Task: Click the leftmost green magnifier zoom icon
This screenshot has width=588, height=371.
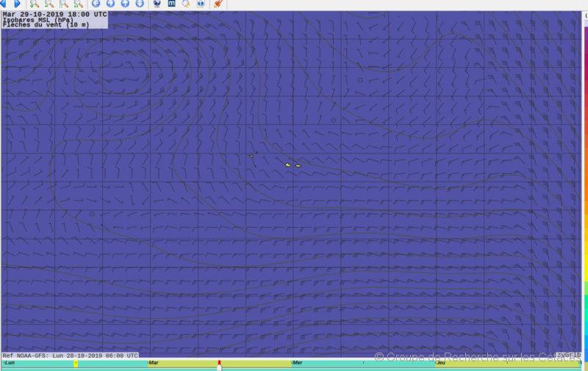Action: 35,4
